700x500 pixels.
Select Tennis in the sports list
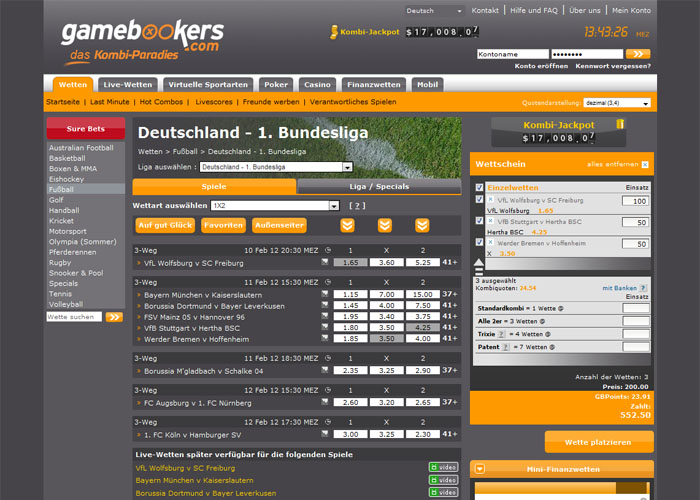tap(60, 294)
